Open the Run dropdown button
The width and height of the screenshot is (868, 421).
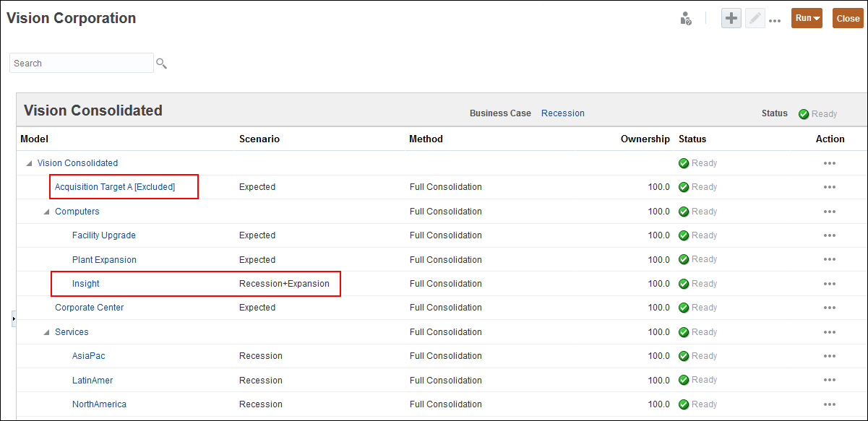[x=807, y=19]
